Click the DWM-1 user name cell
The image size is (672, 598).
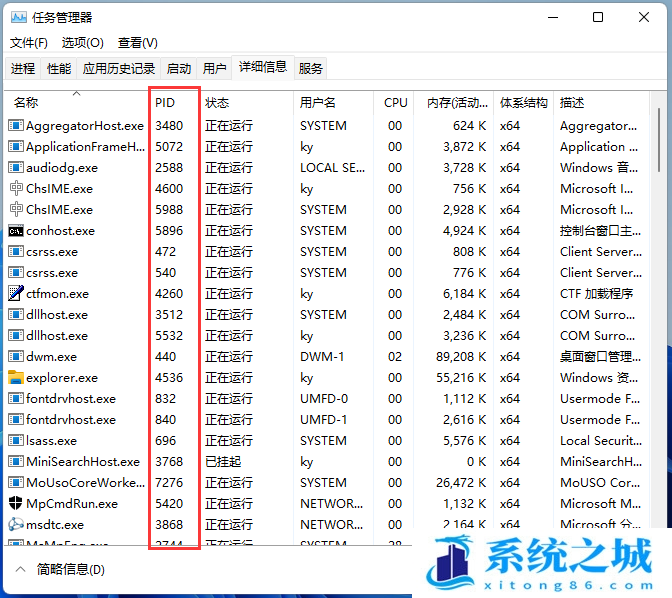322,357
